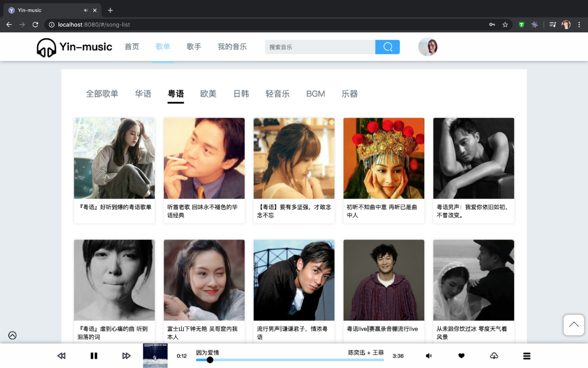Click the blue search magnifier button

coord(387,47)
